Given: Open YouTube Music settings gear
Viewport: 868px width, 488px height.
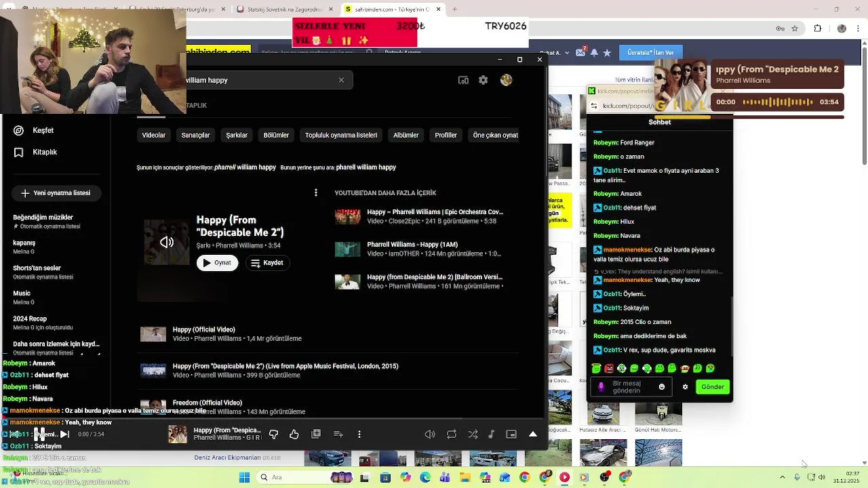Looking at the screenshot, I should (483, 80).
